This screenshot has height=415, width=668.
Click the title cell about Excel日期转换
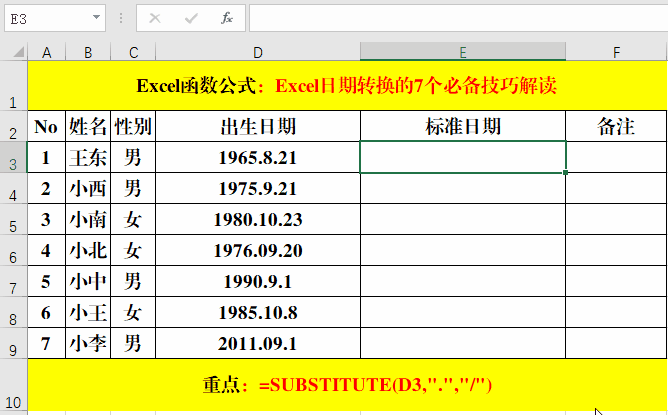pos(347,86)
